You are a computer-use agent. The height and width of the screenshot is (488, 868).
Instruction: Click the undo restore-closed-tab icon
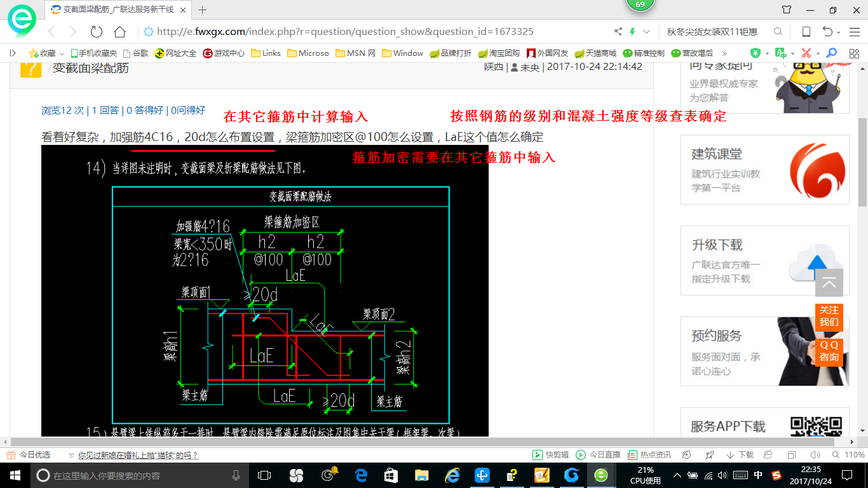[x=827, y=32]
